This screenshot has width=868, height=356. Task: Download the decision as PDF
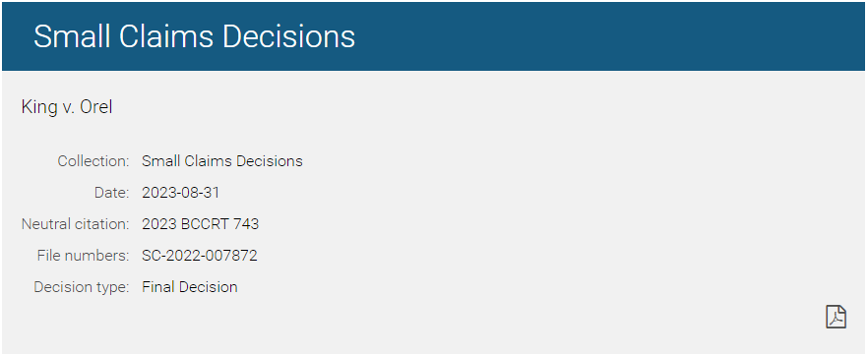pos(836,317)
